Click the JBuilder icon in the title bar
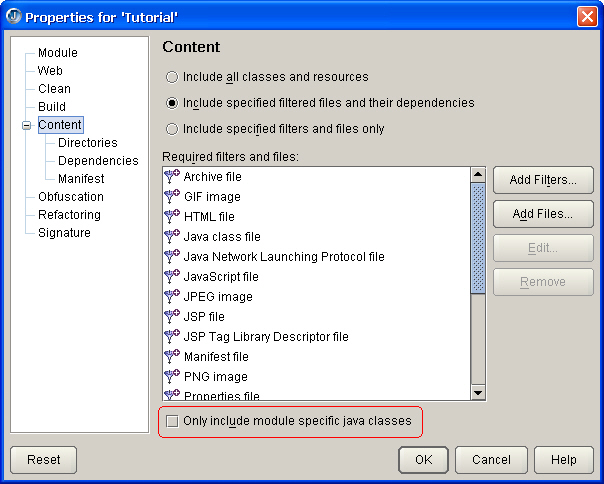The height and width of the screenshot is (484, 604). (13, 17)
